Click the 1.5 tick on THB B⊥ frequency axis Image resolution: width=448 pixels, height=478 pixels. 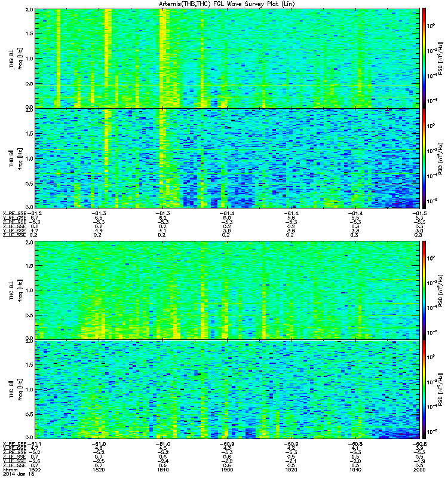(x=29, y=33)
